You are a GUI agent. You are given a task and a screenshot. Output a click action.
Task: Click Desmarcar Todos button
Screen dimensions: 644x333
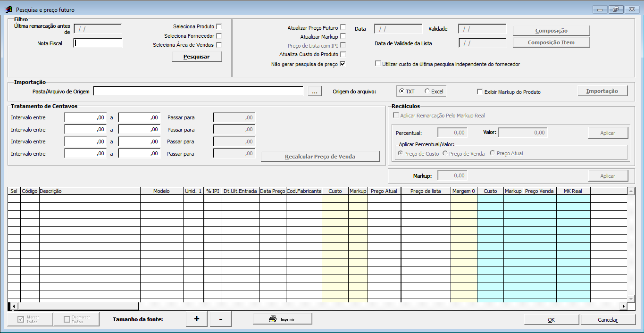point(76,319)
